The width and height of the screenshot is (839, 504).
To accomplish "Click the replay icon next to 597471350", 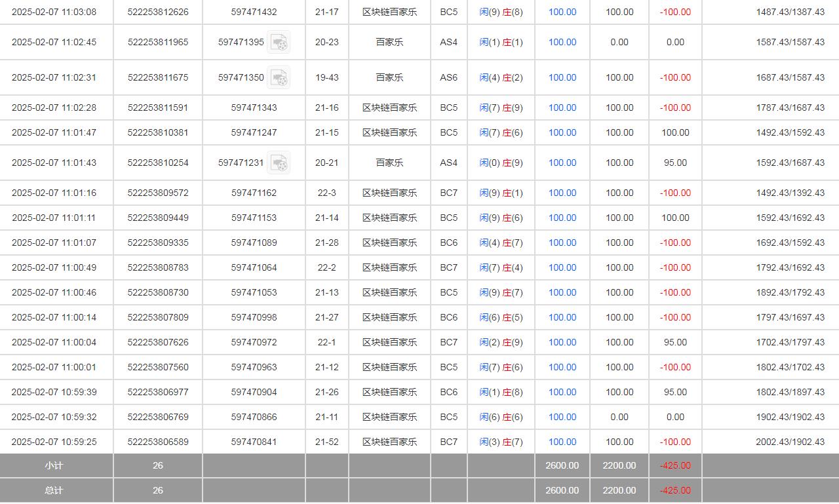I will point(279,78).
